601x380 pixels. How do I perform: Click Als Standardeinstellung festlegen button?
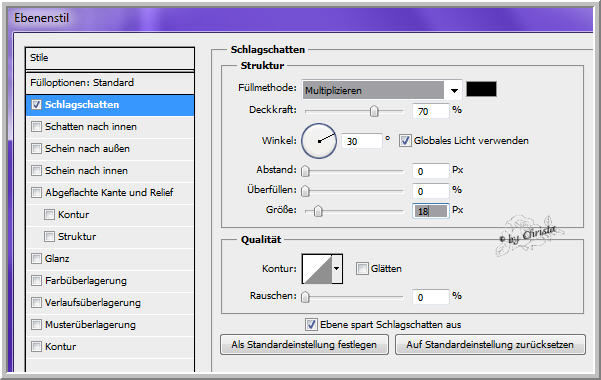click(304, 345)
